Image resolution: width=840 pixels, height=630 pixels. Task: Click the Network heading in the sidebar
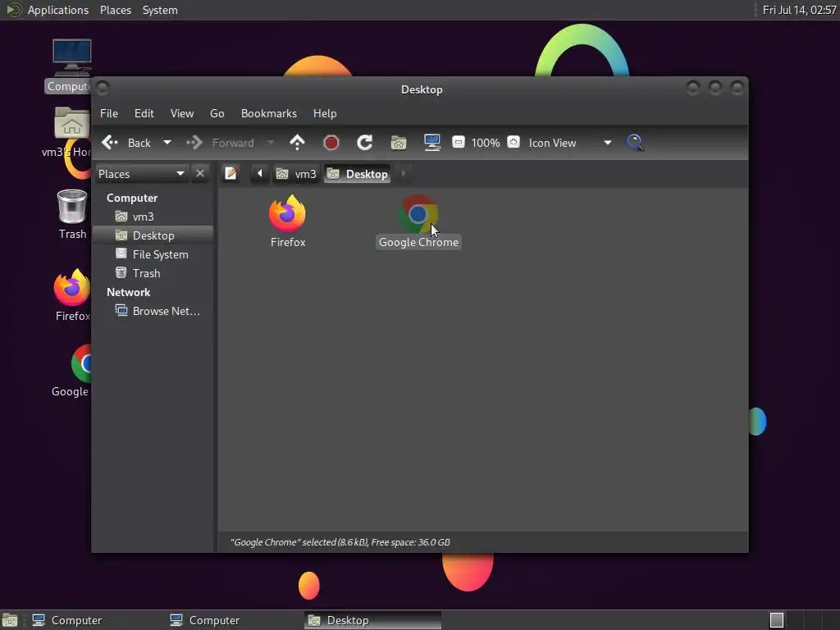pyautogui.click(x=128, y=292)
